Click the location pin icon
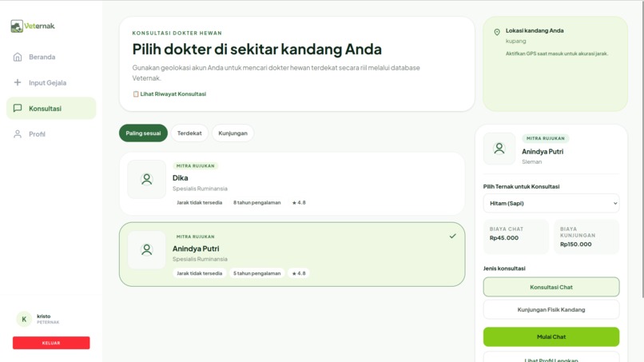 tap(497, 32)
